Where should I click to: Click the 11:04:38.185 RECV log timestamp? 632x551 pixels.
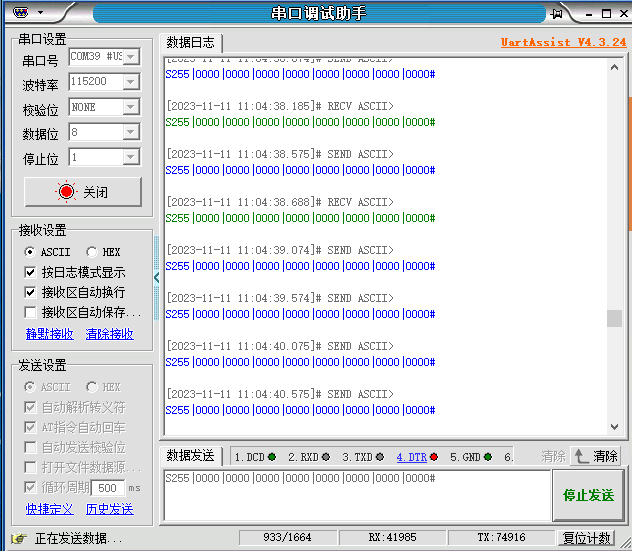(280, 106)
